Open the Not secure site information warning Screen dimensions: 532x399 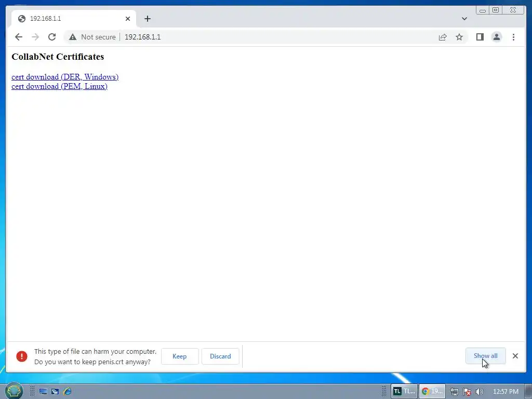pyautogui.click(x=92, y=37)
